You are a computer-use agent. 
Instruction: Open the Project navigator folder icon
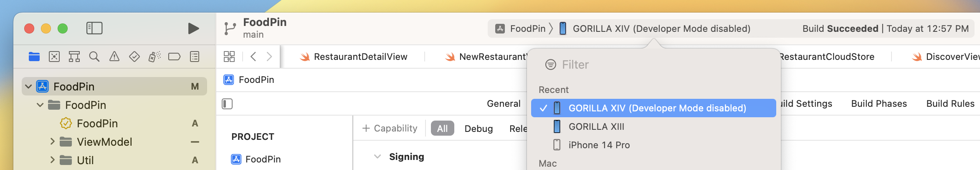tap(34, 57)
